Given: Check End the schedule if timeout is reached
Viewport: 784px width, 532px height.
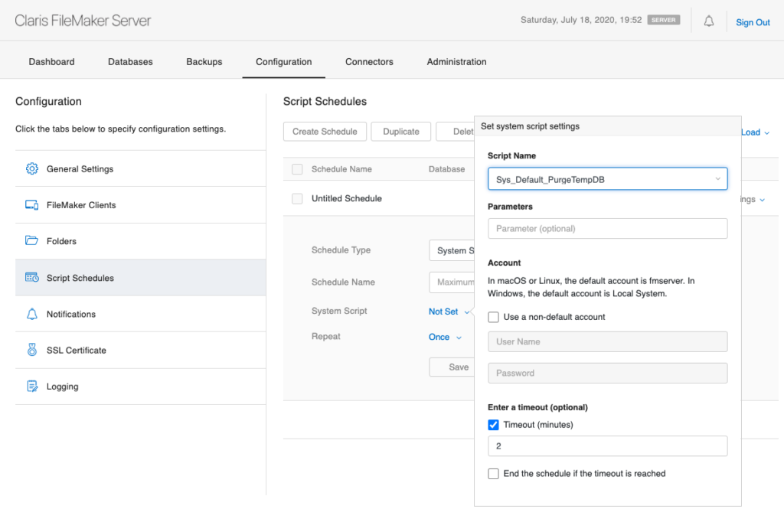Looking at the screenshot, I should (494, 474).
